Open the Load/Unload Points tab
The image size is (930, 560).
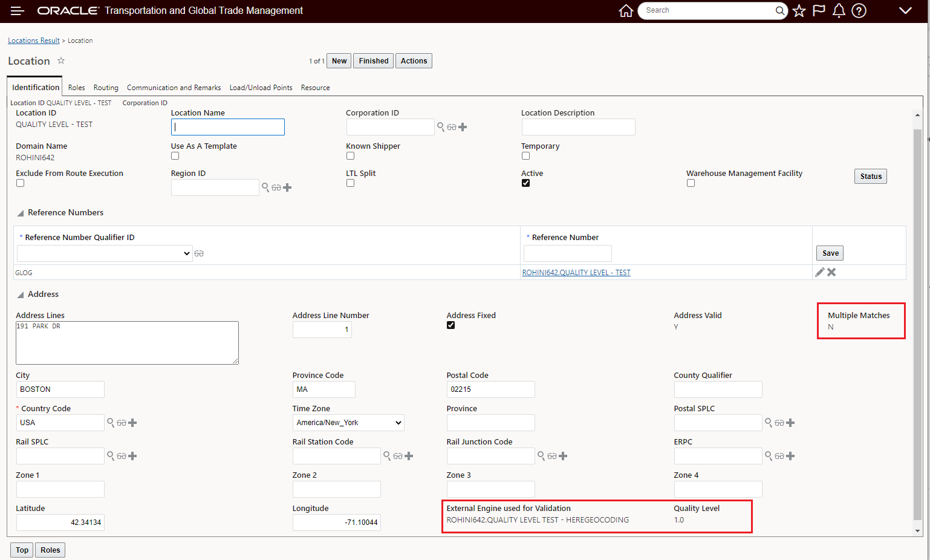tap(261, 88)
